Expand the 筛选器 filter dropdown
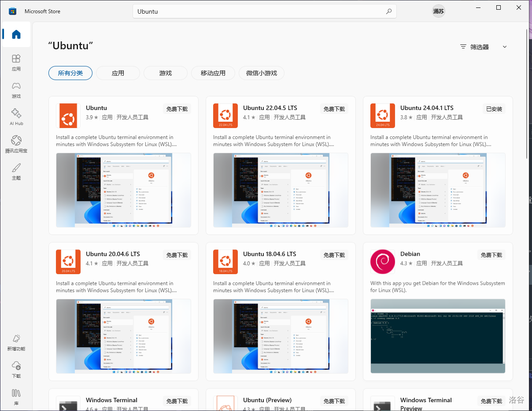The image size is (532, 411). coord(483,47)
